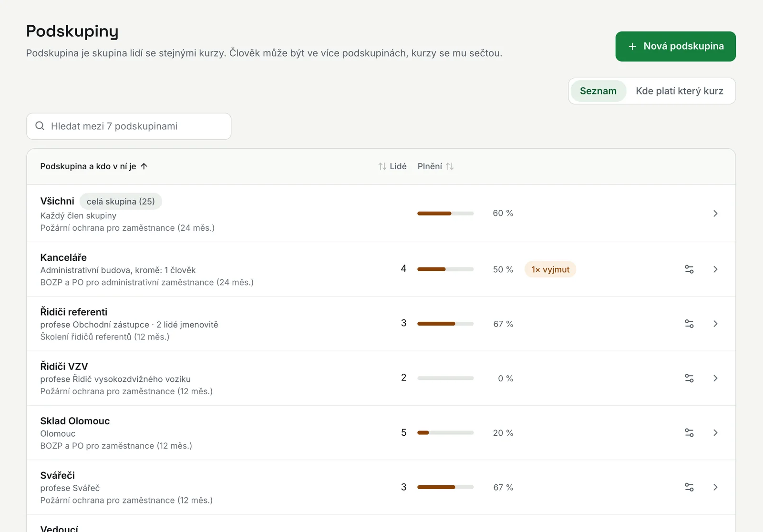Screen dimensions: 763x532
Task: Click the celá skupina (25) badge
Action: click(121, 202)
